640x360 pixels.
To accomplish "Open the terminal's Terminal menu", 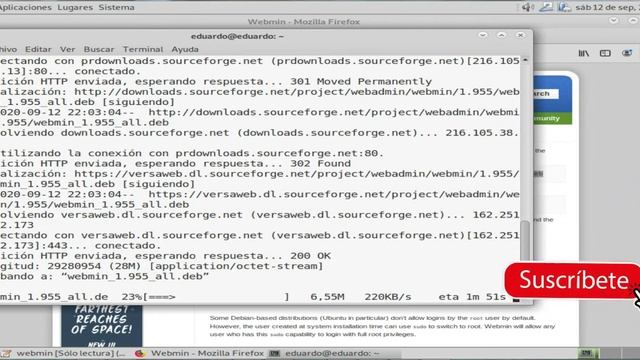I will [x=143, y=49].
